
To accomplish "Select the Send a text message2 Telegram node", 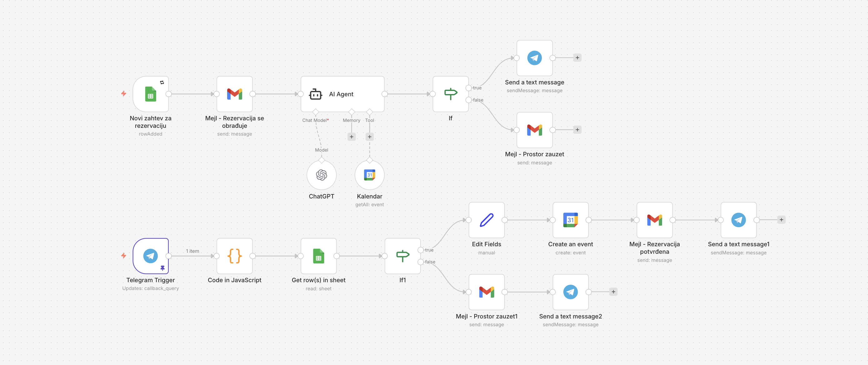I will pyautogui.click(x=571, y=292).
